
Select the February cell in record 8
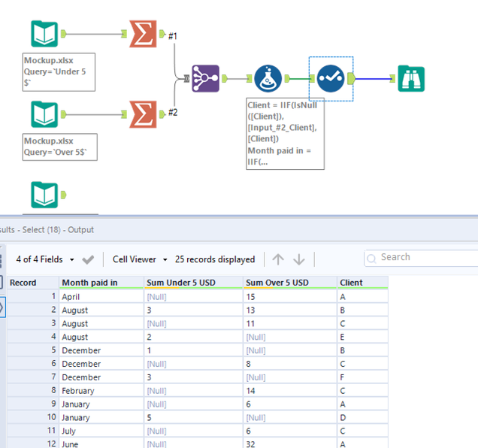[x=101, y=390]
